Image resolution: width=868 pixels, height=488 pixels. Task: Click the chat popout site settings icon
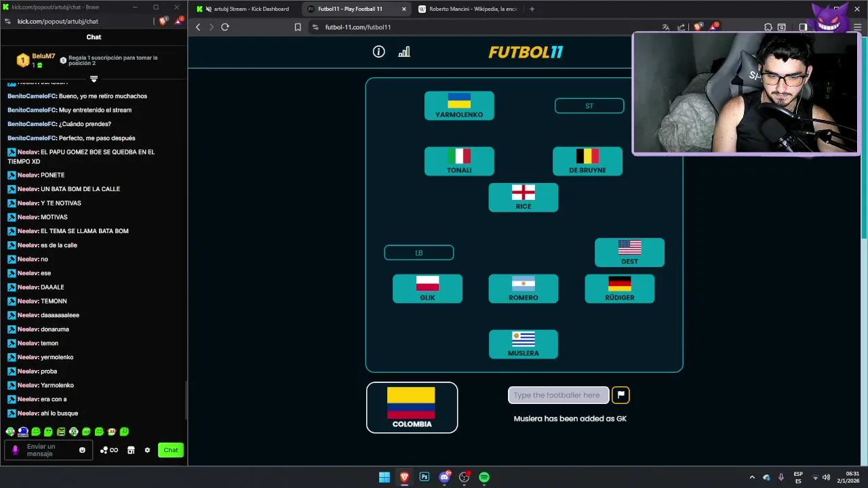point(7,21)
